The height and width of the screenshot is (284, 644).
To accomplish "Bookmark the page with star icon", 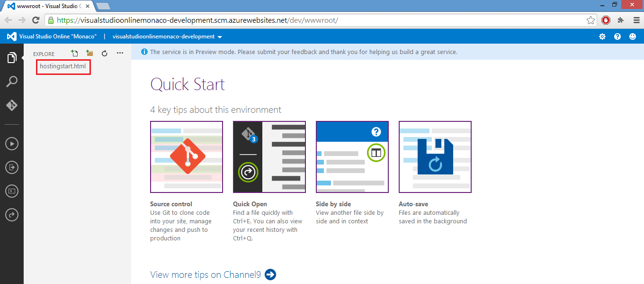I will 590,20.
